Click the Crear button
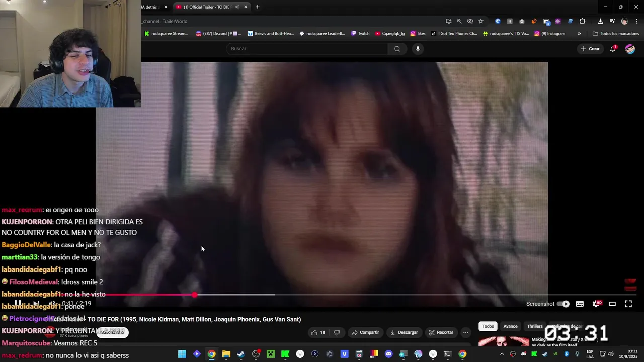Screen dimensions: 644x362 [x=590, y=49]
